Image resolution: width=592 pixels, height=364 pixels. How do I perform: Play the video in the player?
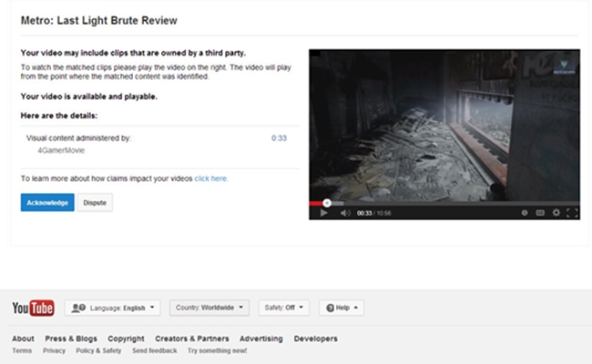(x=322, y=213)
